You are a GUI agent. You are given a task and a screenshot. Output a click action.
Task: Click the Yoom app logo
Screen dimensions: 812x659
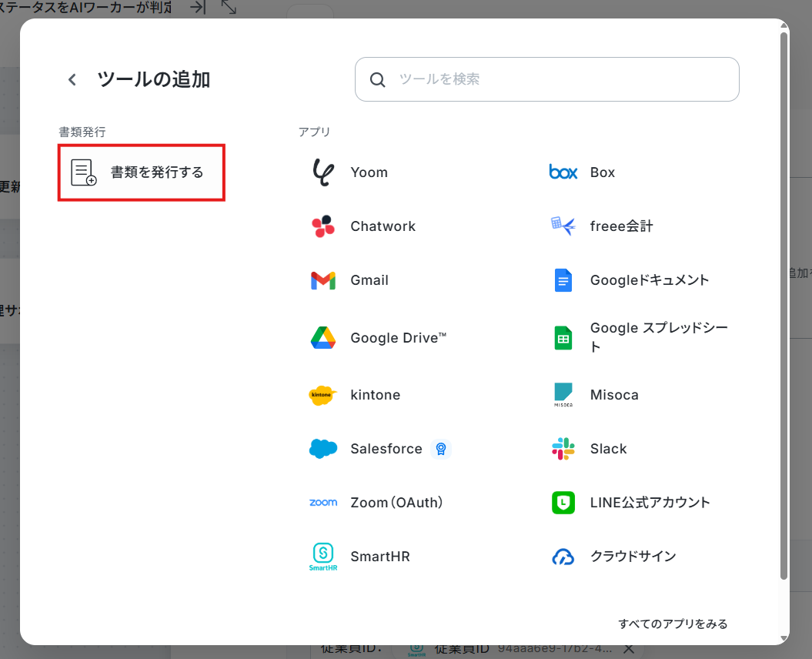coord(323,172)
